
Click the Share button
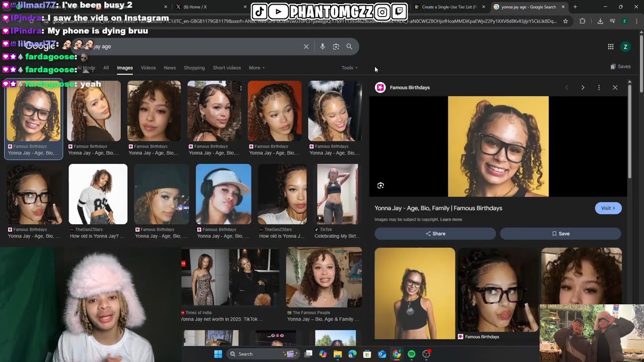435,234
